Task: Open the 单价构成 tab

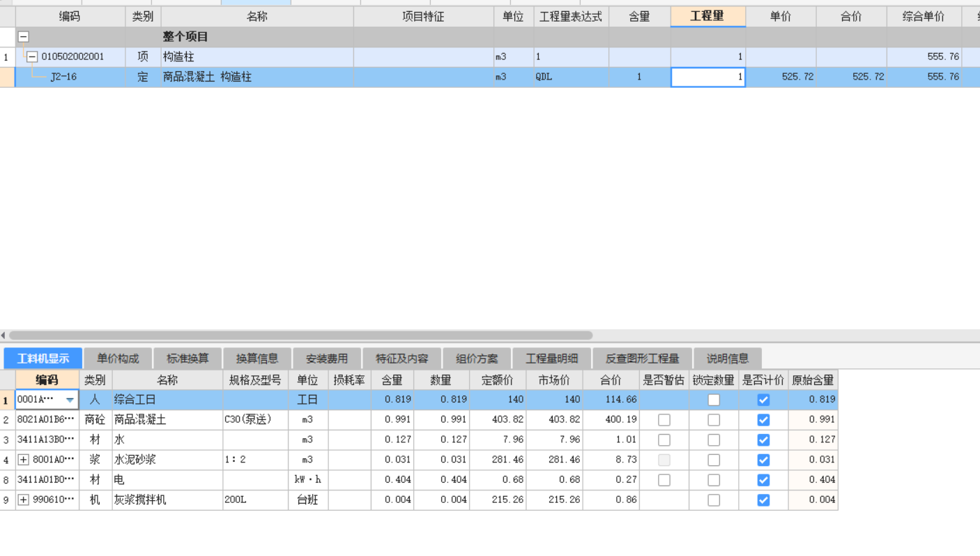Action: pos(118,359)
